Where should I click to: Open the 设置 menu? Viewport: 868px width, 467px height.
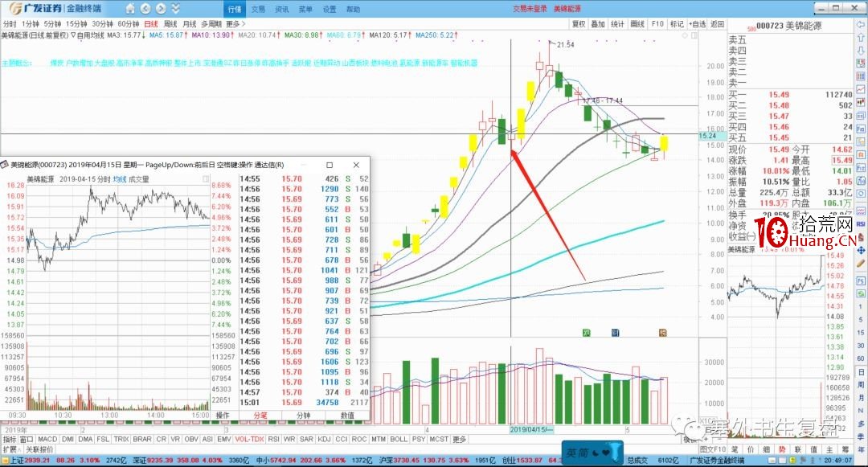330,10
